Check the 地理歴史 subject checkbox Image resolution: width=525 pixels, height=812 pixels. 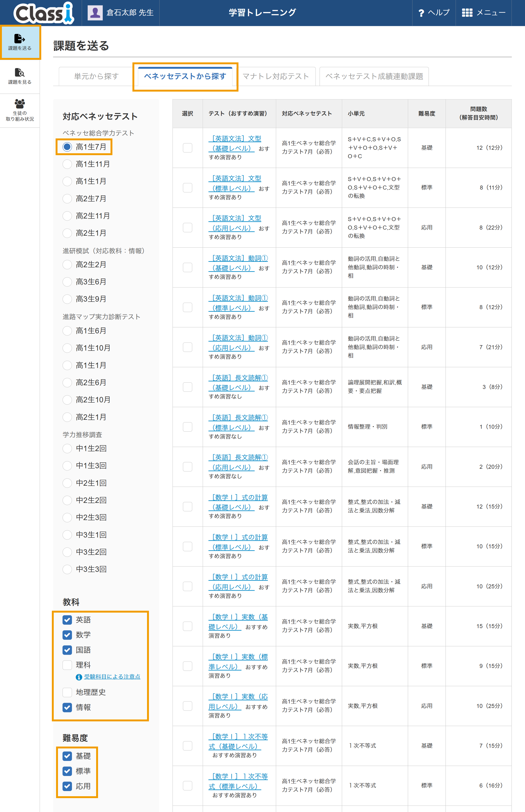coord(67,692)
